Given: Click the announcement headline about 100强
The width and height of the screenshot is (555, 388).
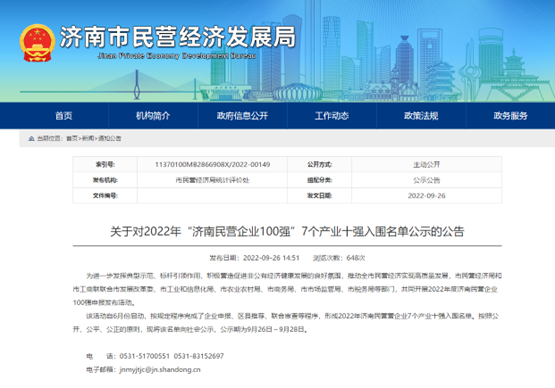Looking at the screenshot, I should (287, 232).
